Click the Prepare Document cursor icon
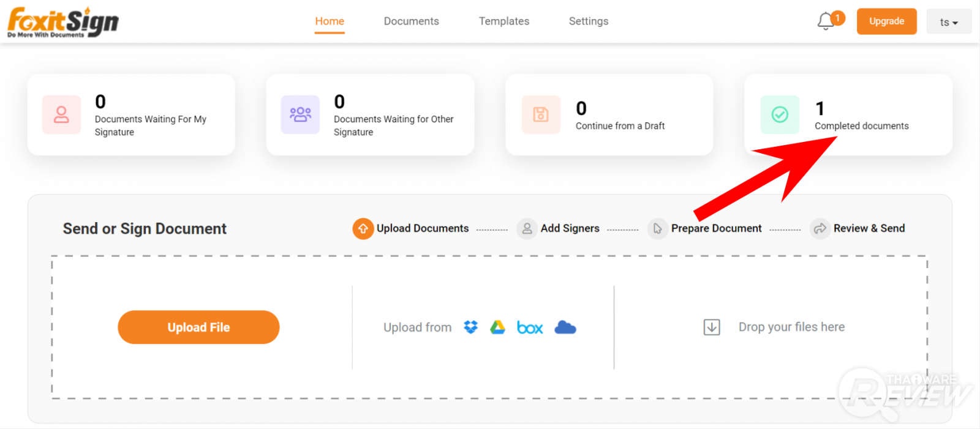980x429 pixels. (x=658, y=228)
